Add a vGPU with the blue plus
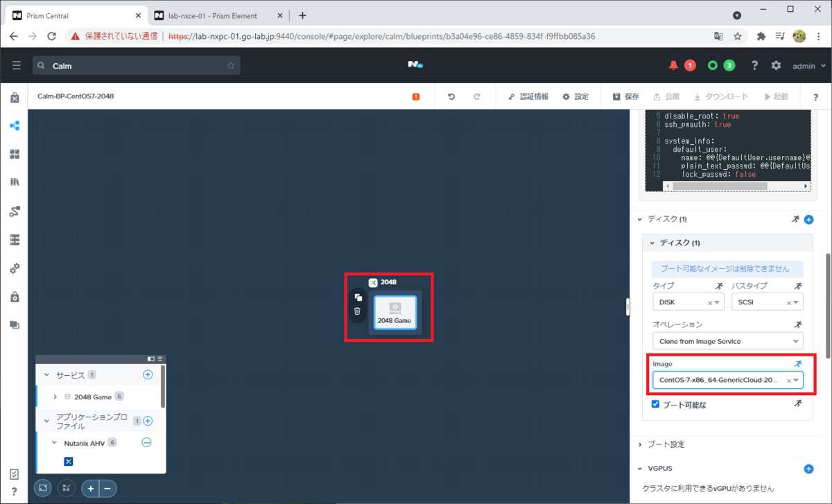Viewport: 832px width, 504px height. pyautogui.click(x=808, y=469)
